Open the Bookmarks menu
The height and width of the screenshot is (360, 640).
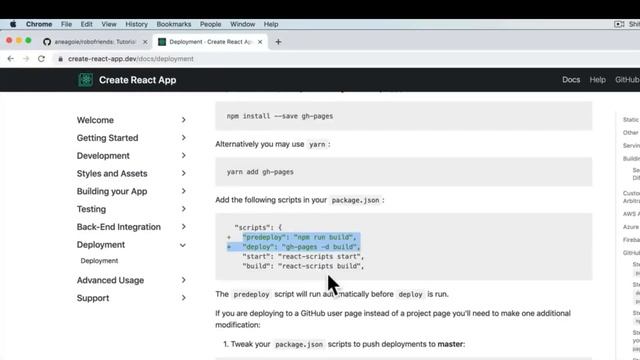pos(174,24)
